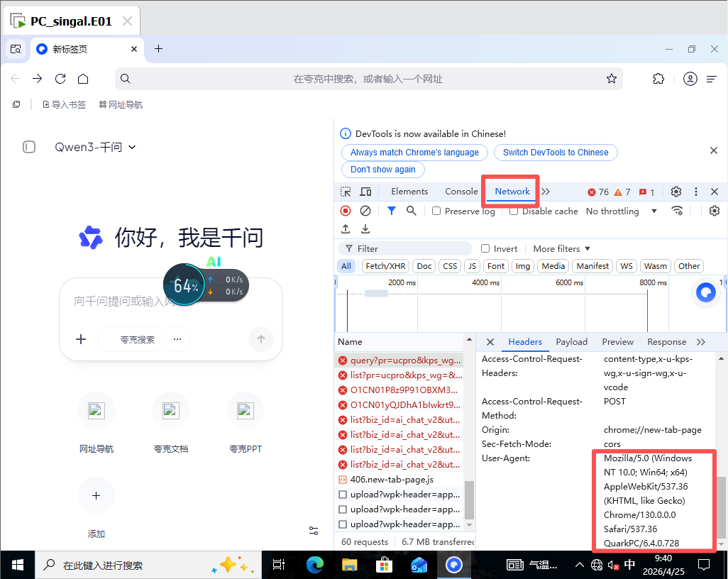
Task: Import HAR file with upload arrow
Action: coord(346,229)
